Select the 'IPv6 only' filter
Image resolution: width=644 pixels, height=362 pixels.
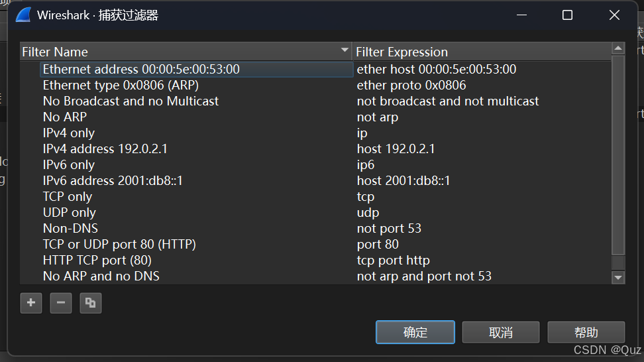tap(69, 165)
